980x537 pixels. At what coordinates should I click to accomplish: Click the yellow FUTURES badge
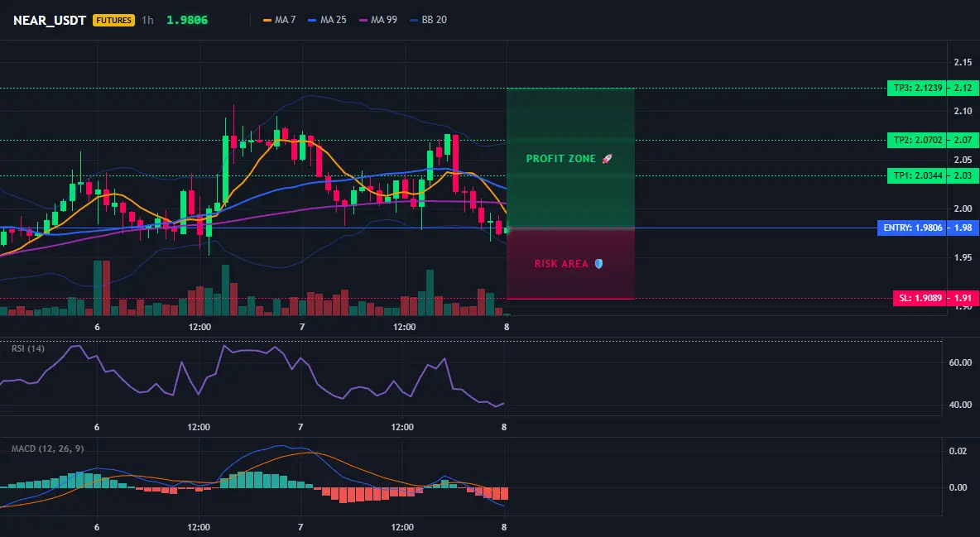113,20
